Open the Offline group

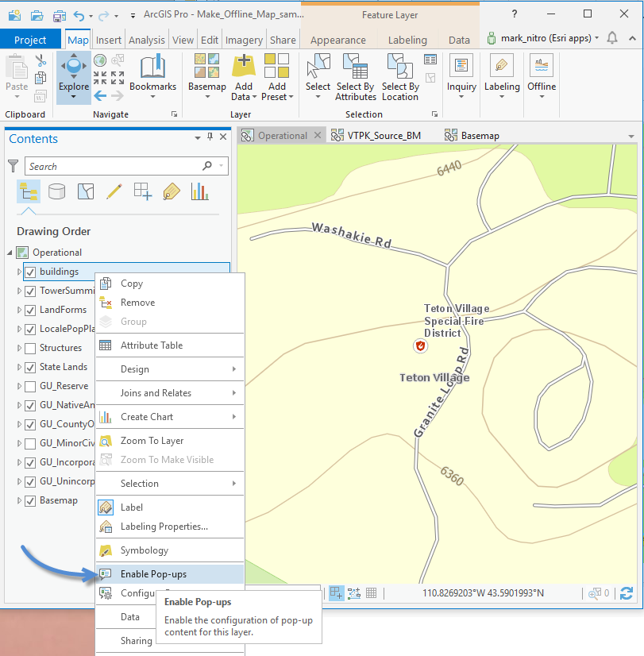(x=542, y=77)
